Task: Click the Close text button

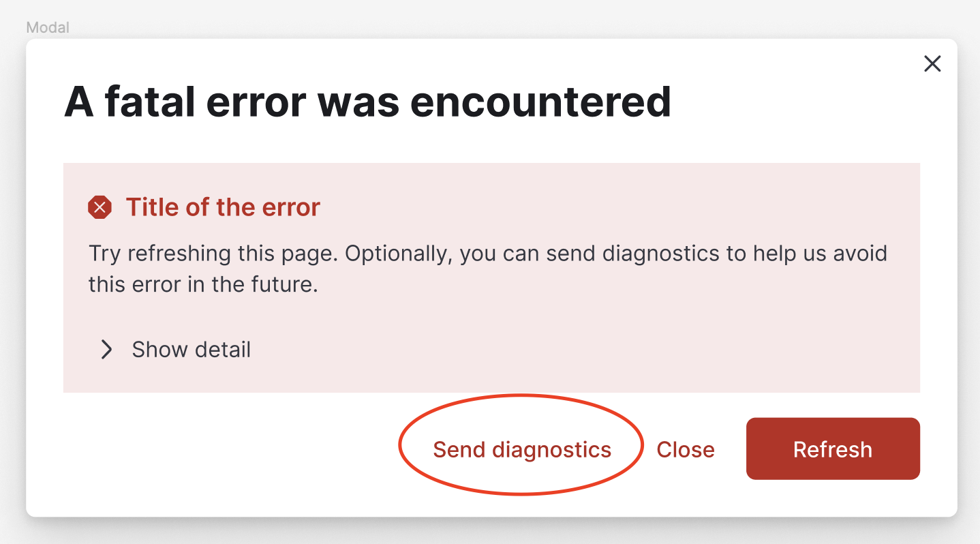Action: pyautogui.click(x=685, y=449)
